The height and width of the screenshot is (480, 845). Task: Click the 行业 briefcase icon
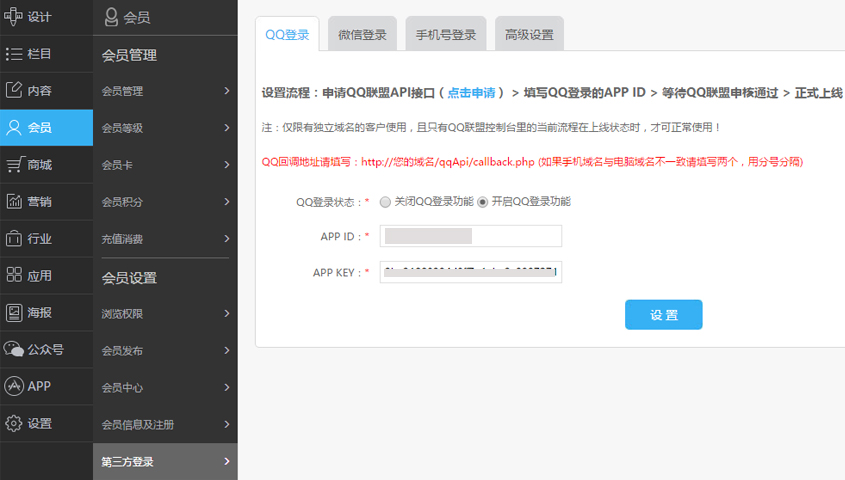click(x=13, y=238)
